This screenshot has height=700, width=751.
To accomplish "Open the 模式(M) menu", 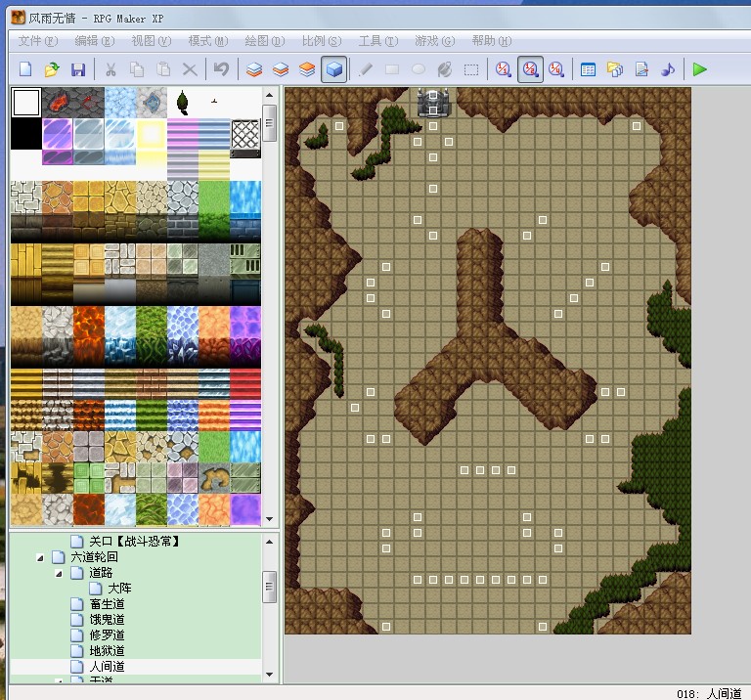I will click(x=208, y=41).
